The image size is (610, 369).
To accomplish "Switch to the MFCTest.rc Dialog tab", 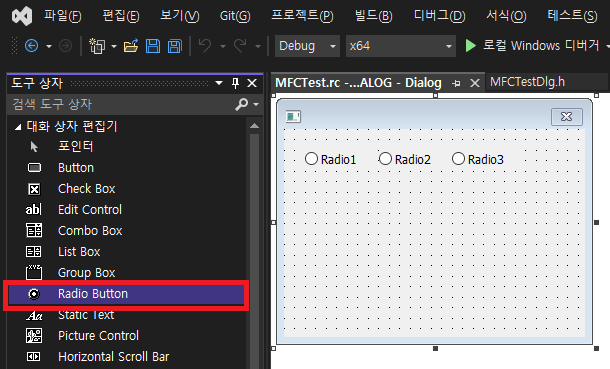I will point(358,83).
